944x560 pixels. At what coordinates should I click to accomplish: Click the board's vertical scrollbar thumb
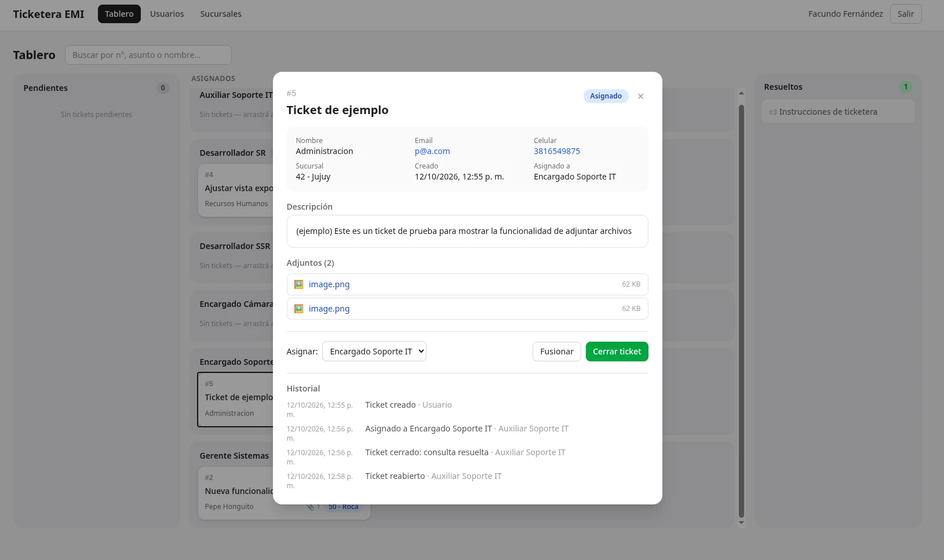pos(741,311)
